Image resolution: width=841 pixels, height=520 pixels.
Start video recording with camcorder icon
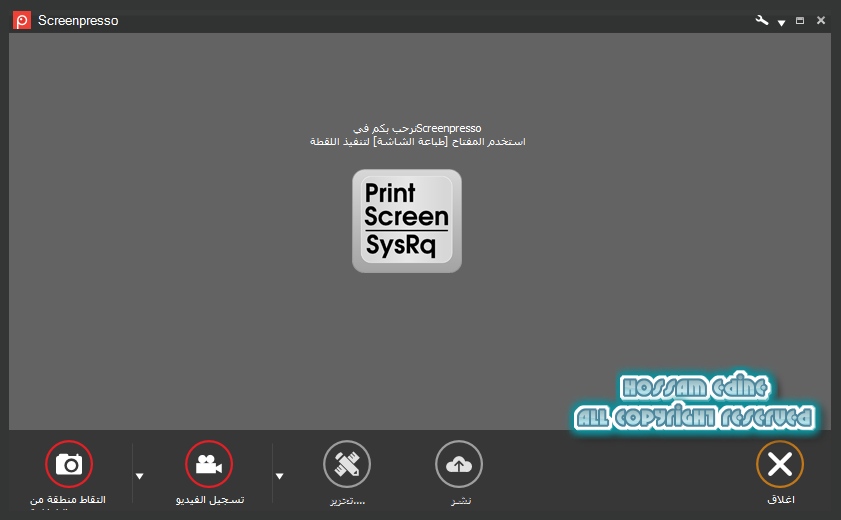point(209,464)
